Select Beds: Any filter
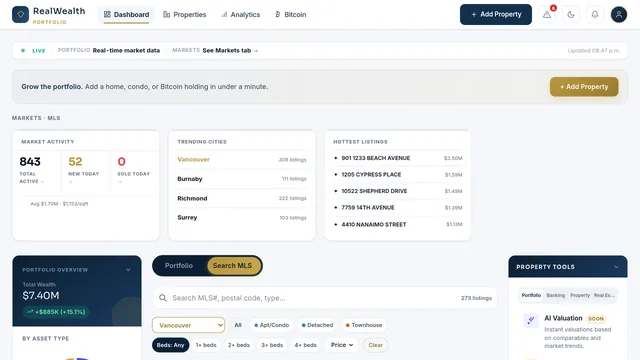 170,345
